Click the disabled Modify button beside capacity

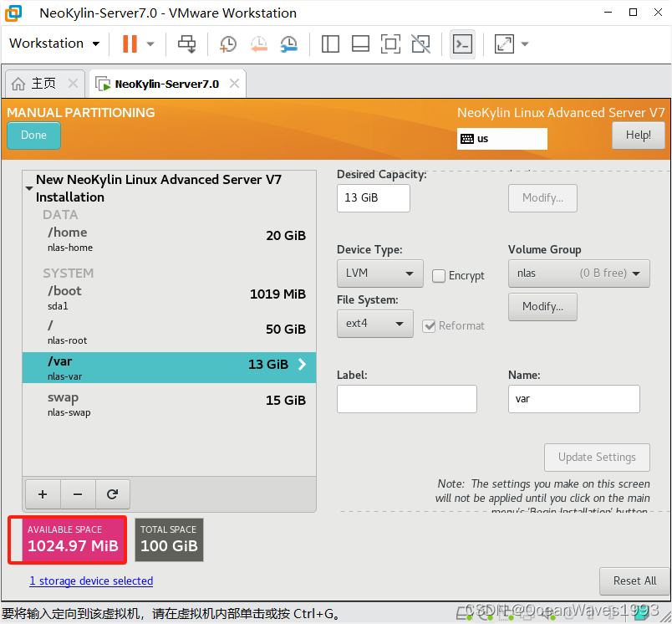click(542, 197)
